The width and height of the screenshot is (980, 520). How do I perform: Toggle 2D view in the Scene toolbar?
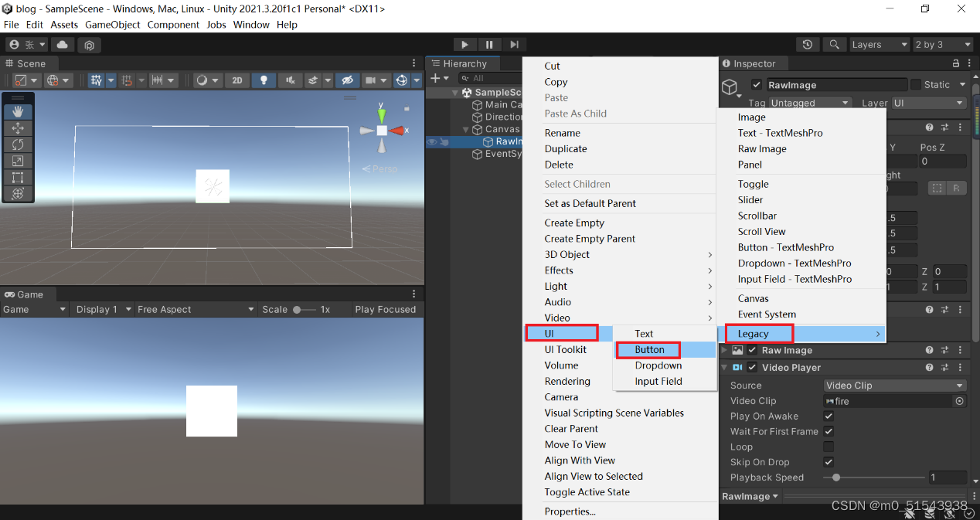click(x=236, y=80)
